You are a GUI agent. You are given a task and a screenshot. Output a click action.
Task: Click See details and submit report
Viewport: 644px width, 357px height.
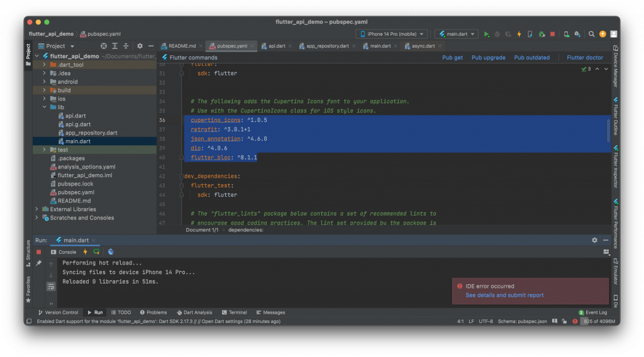point(504,295)
